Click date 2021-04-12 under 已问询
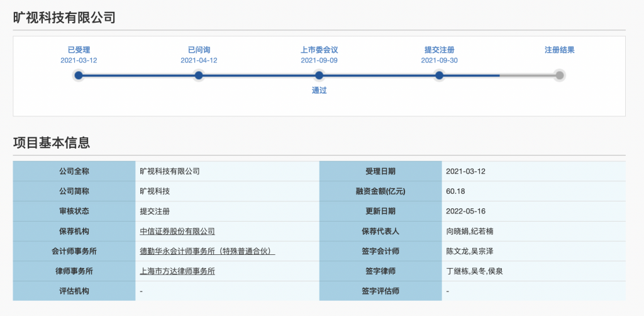Screen dimensions: 644x316 [x=199, y=60]
